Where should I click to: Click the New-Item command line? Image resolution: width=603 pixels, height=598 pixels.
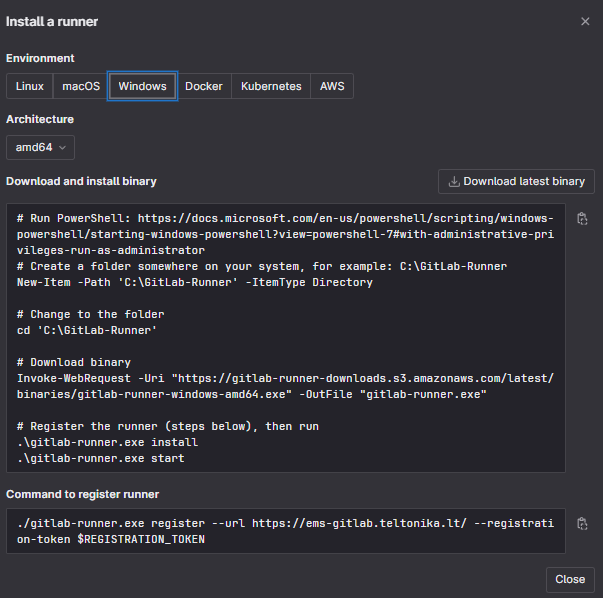coord(195,283)
